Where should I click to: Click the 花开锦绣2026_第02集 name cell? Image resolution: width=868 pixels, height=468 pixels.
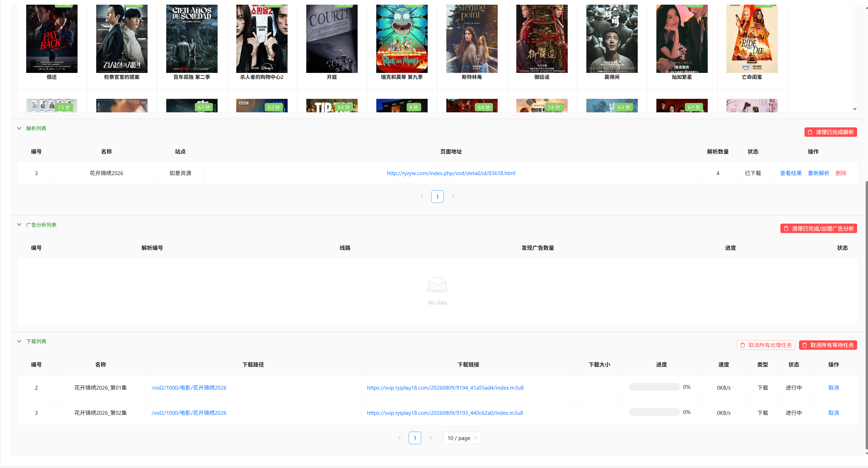coord(101,413)
